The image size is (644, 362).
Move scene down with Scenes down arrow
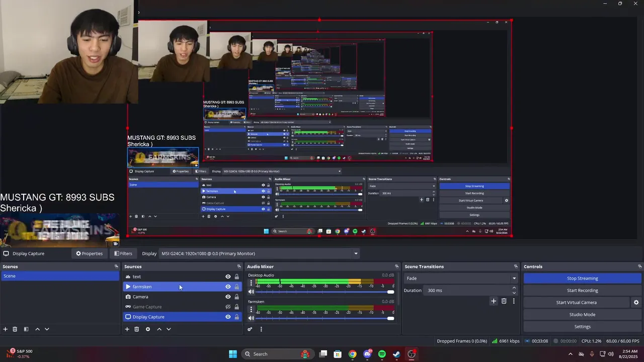coord(47,329)
